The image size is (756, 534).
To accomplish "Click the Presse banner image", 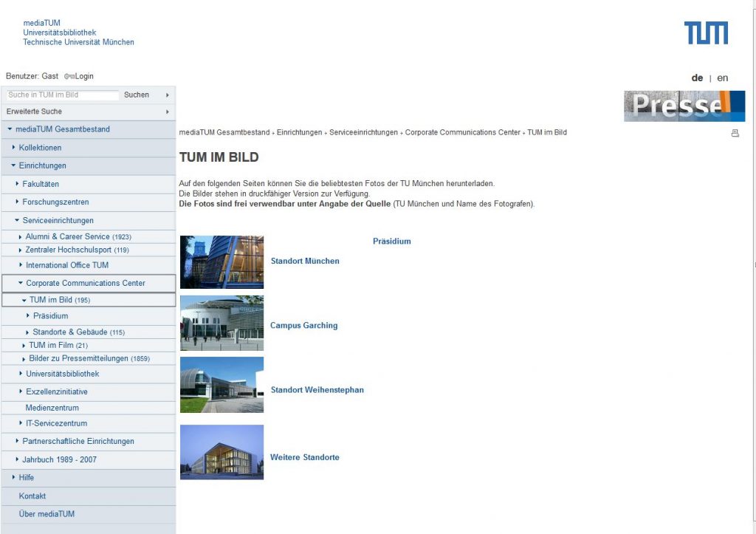I will tap(684, 106).
